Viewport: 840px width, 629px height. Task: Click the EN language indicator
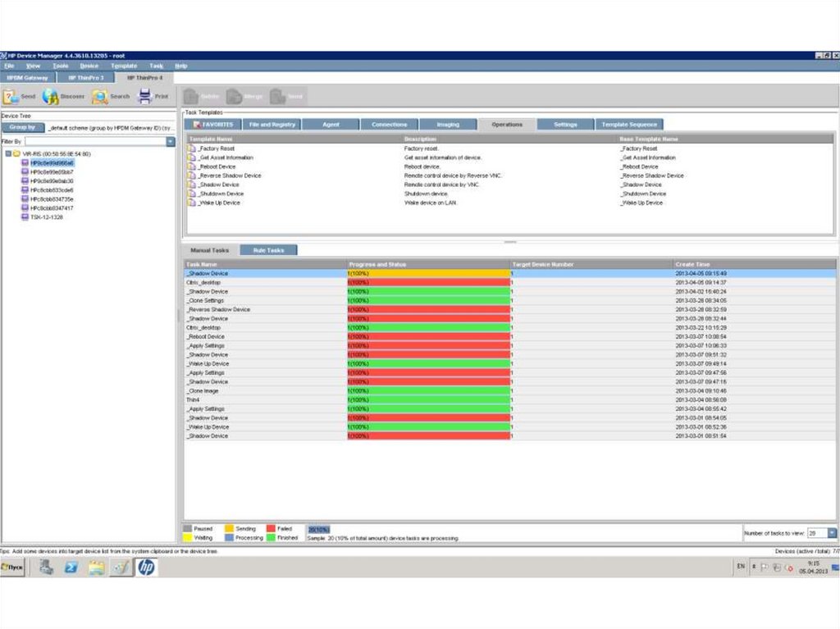tap(741, 567)
